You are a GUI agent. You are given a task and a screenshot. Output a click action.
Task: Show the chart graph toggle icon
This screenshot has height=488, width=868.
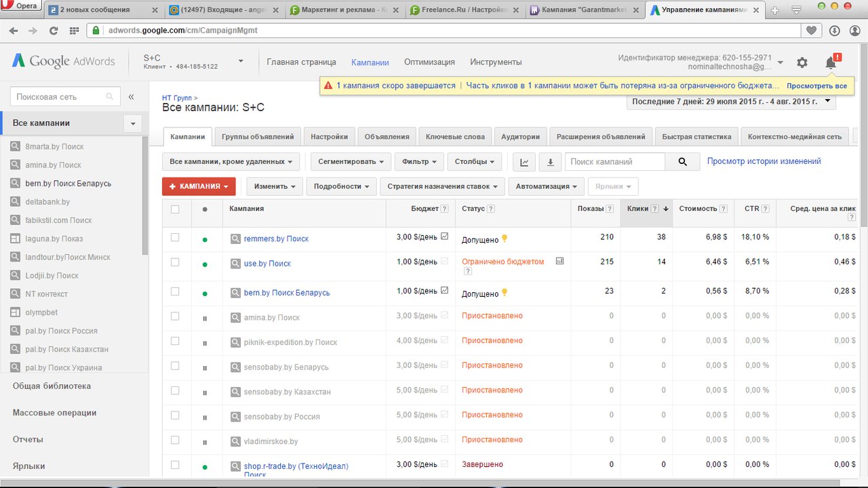tap(525, 162)
